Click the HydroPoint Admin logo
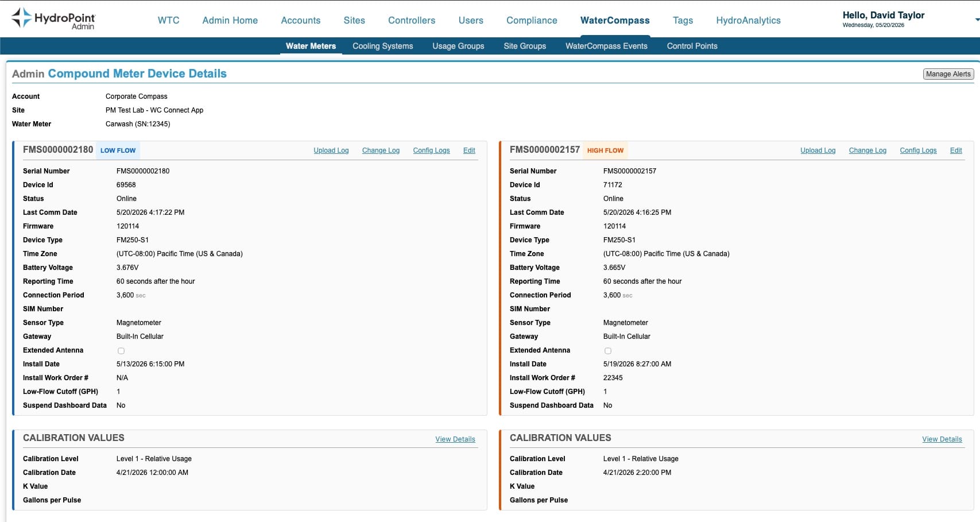The height and width of the screenshot is (522, 980). 53,18
